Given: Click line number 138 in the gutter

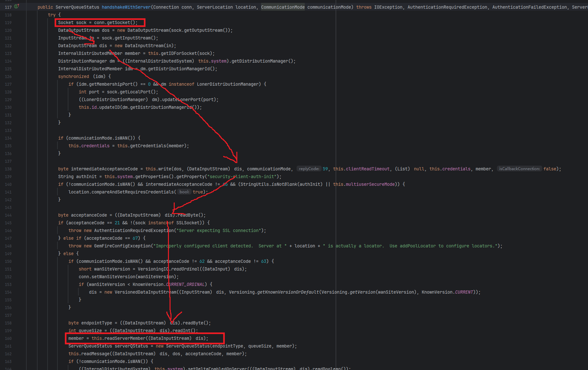Looking at the screenshot, I should point(8,169).
